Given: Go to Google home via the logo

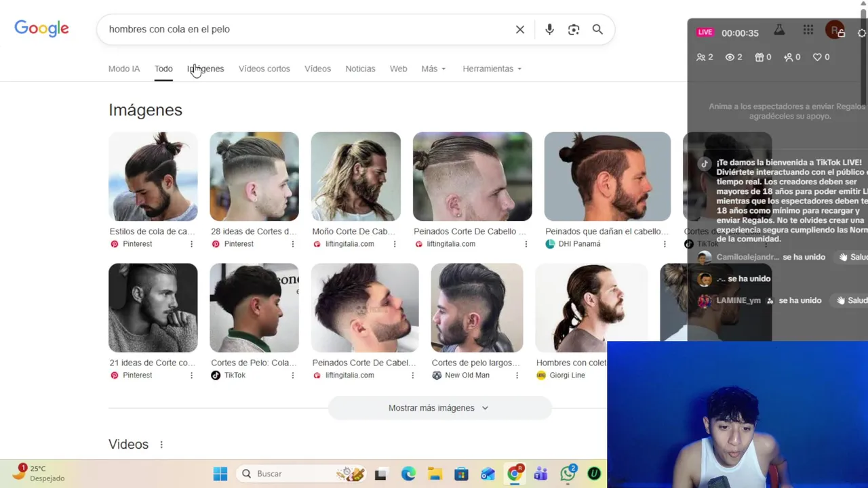Looking at the screenshot, I should pos(41,28).
